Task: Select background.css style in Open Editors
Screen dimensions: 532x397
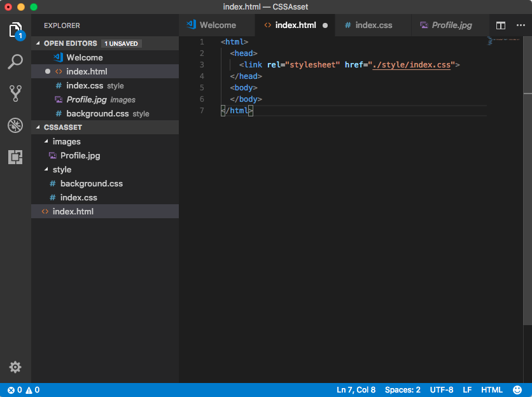Action: [105, 113]
